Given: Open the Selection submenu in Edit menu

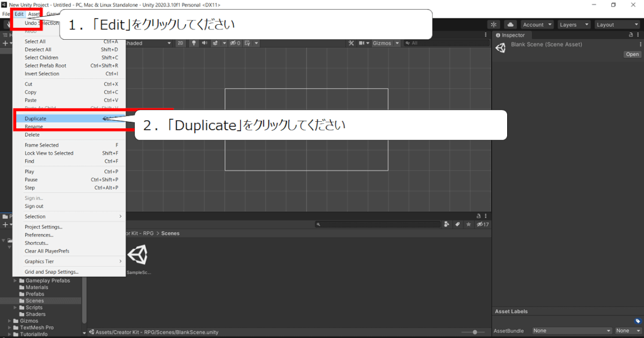Looking at the screenshot, I should [68, 217].
